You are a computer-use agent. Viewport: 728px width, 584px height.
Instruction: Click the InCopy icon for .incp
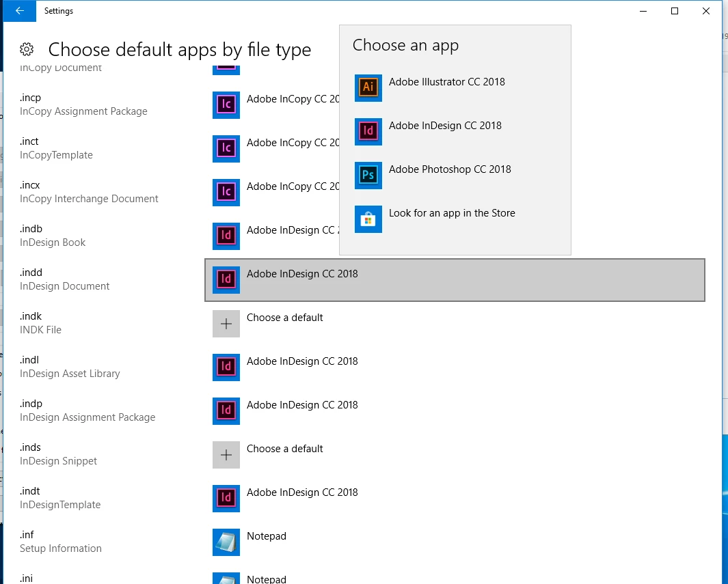226,105
